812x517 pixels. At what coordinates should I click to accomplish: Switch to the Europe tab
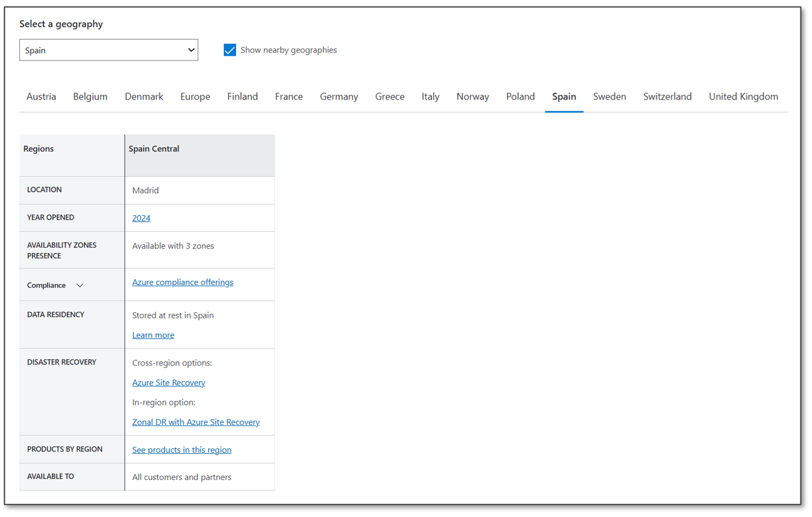click(195, 96)
